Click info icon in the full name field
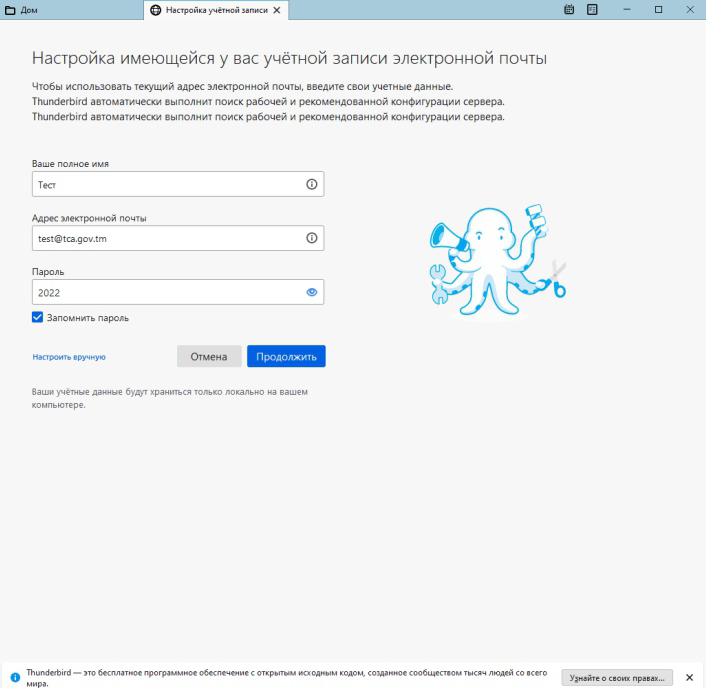The image size is (706, 688). pos(312,184)
